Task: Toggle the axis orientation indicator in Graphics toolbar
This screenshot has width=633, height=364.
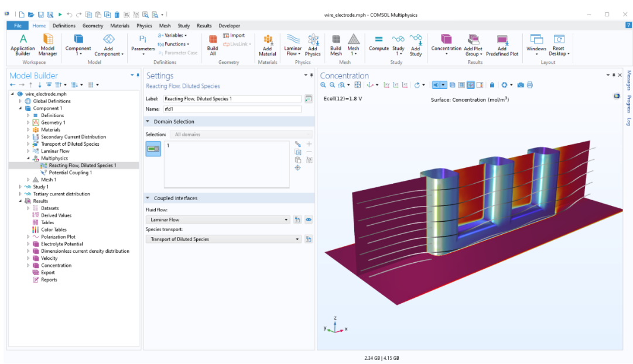Action: [471, 85]
